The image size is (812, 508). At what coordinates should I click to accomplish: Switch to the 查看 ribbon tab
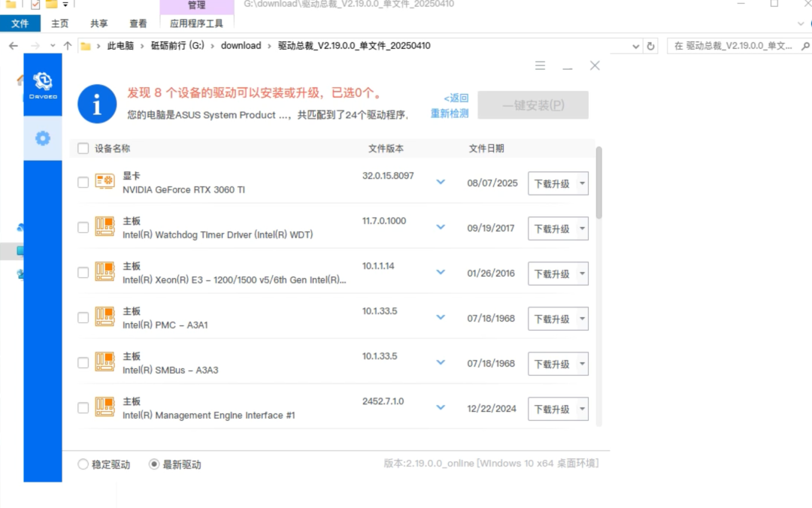pos(138,23)
